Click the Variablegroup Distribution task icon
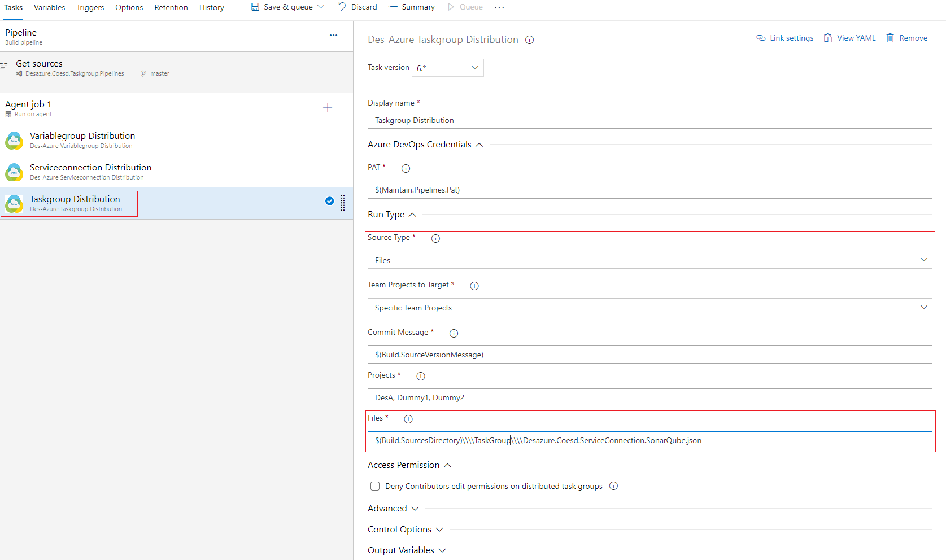 (x=14, y=140)
